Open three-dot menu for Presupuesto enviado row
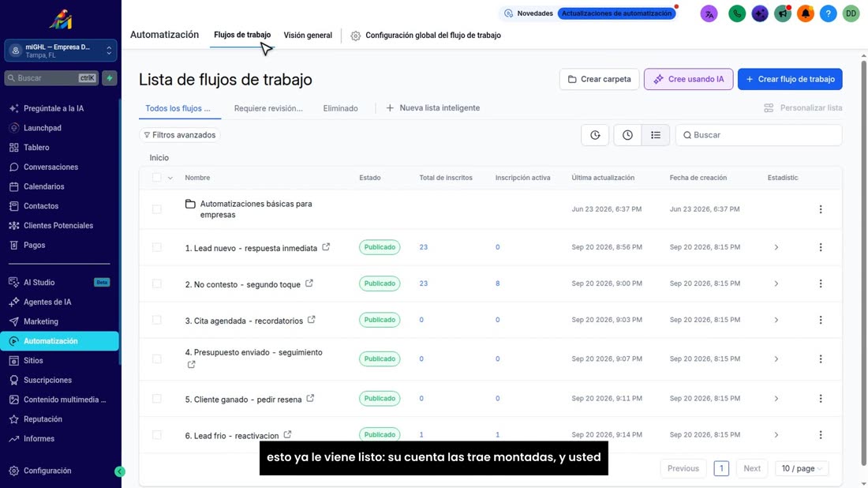Viewport: 868px width, 488px height. 821,359
